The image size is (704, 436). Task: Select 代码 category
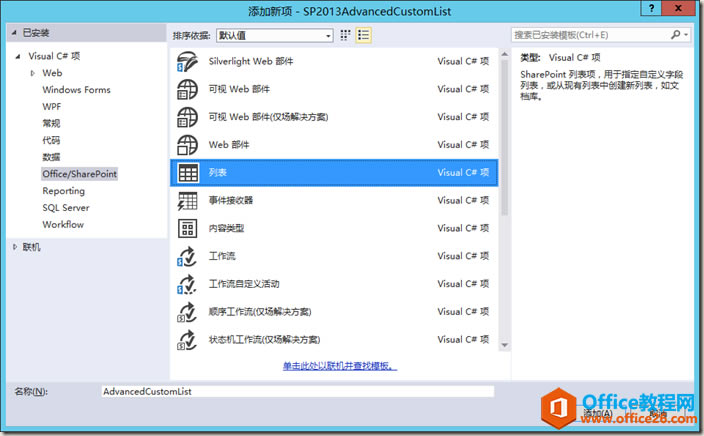[51, 141]
